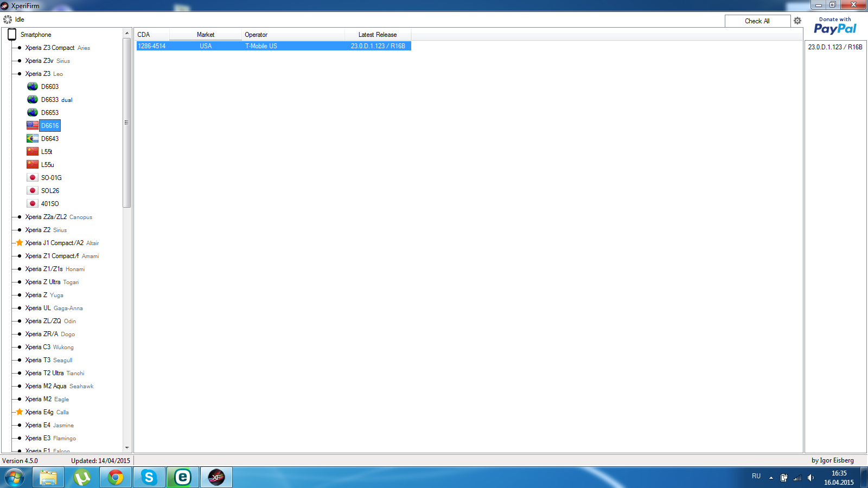This screenshot has height=488, width=868.
Task: Select Xperia E3 Flamingo in tree
Action: tap(50, 438)
